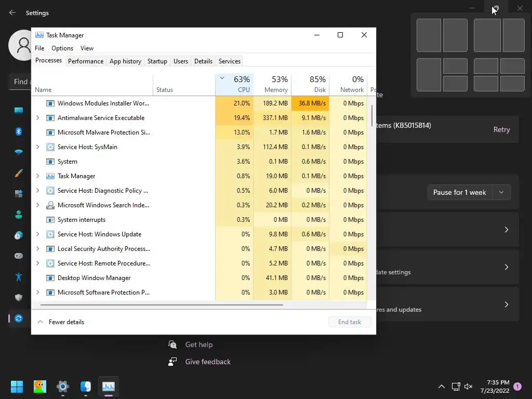Click the Task Manager process row icon
Viewport: 532px width, 399px height.
click(x=50, y=176)
